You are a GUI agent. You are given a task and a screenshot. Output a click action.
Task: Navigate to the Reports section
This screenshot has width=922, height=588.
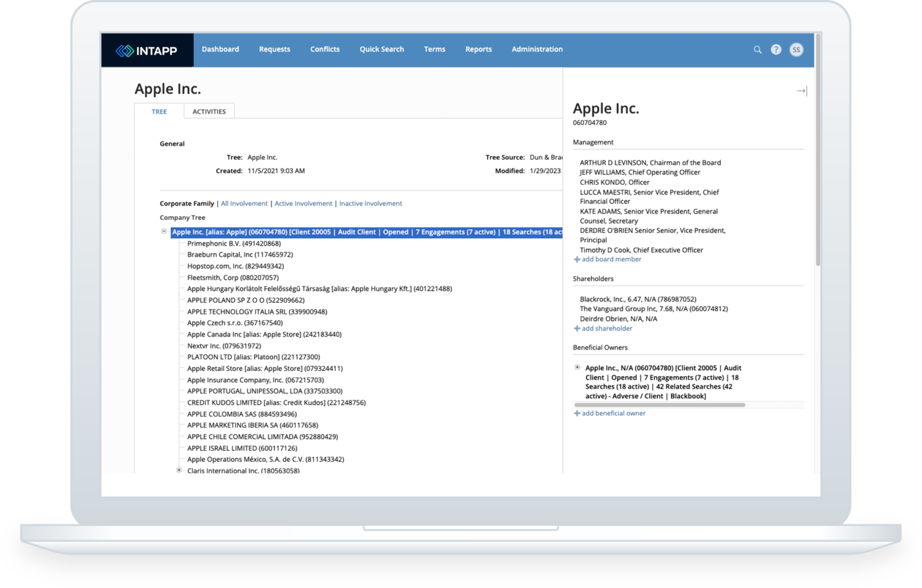(478, 49)
